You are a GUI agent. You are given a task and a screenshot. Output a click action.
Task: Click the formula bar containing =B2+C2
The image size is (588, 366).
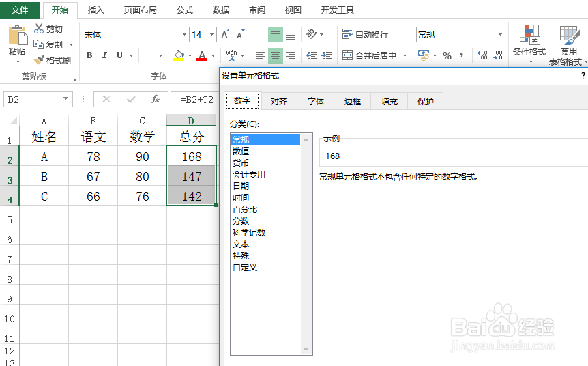coord(194,100)
